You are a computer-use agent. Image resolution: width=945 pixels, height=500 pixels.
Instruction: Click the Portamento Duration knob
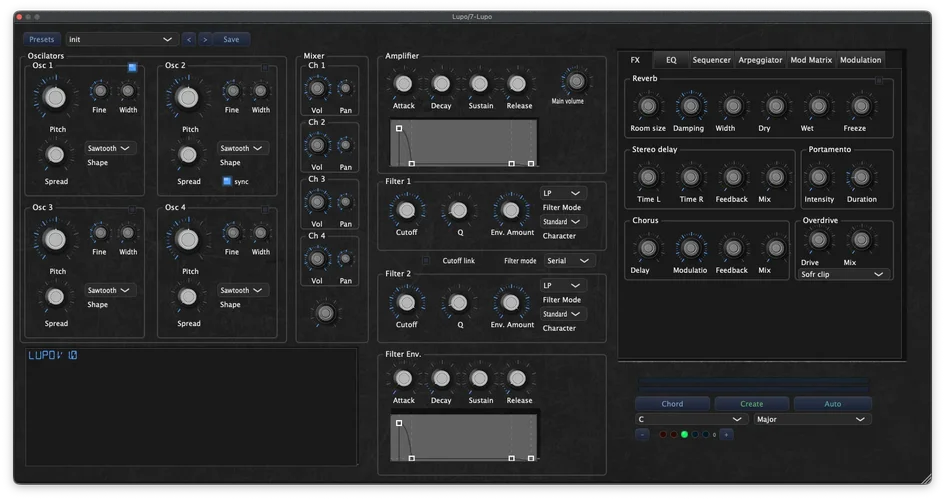(861, 177)
